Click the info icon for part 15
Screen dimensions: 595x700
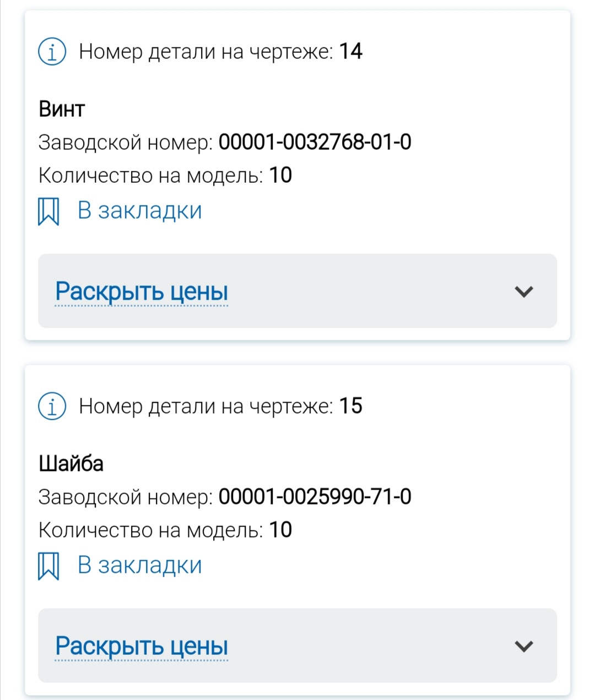[x=52, y=407]
